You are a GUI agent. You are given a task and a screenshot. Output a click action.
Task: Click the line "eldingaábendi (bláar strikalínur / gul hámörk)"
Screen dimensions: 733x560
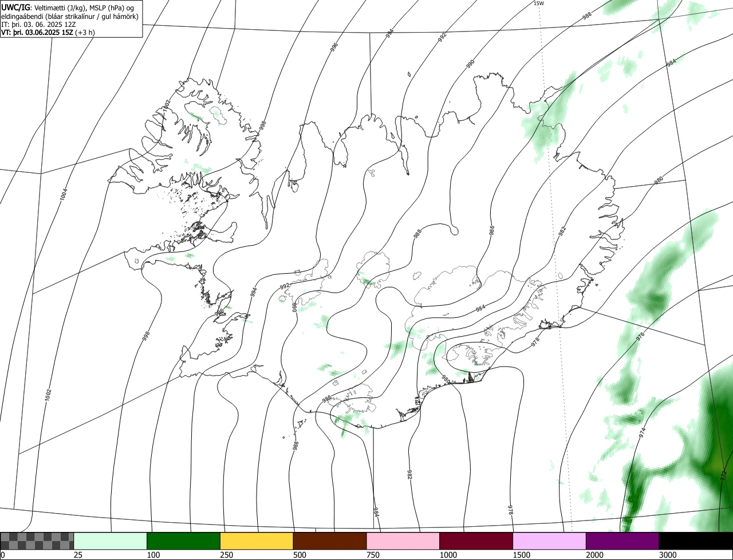70,16
